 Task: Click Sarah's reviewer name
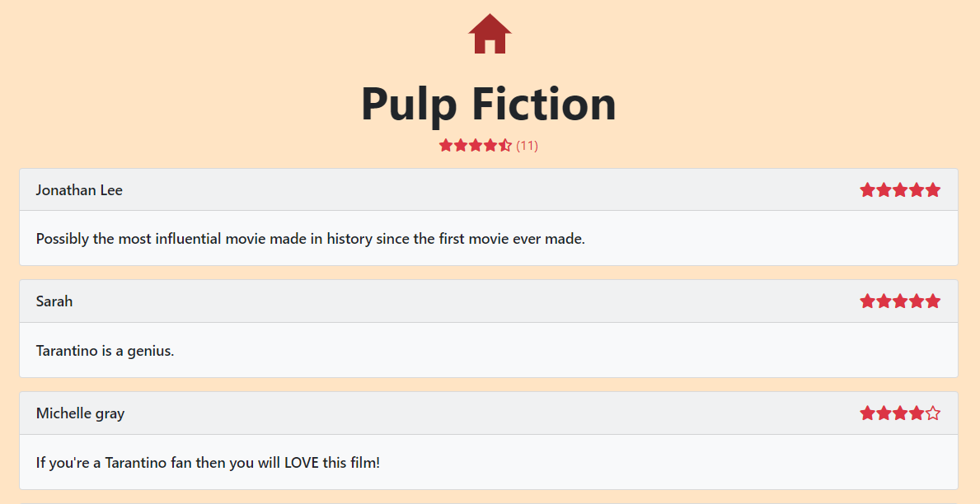tap(54, 301)
